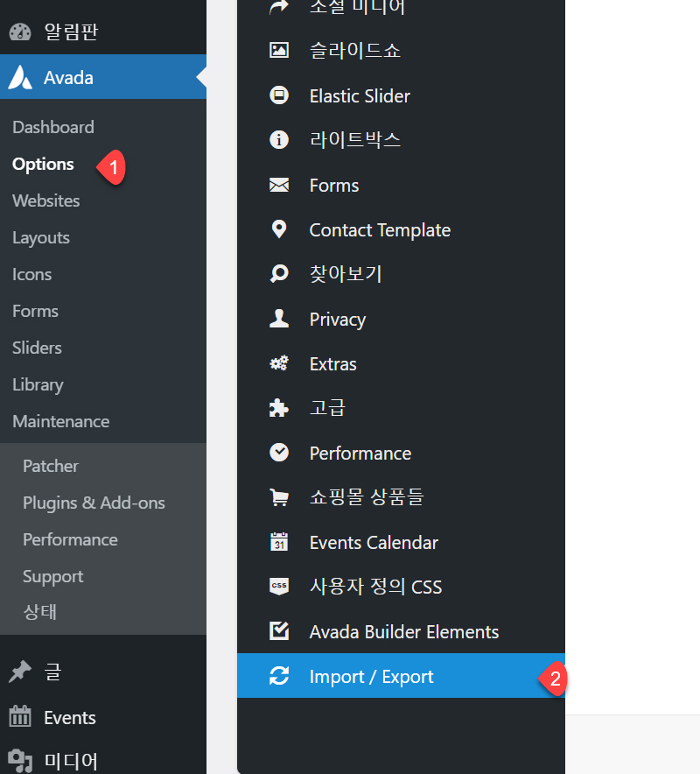Click the Elastic Slider icon
The image size is (700, 774).
click(279, 95)
